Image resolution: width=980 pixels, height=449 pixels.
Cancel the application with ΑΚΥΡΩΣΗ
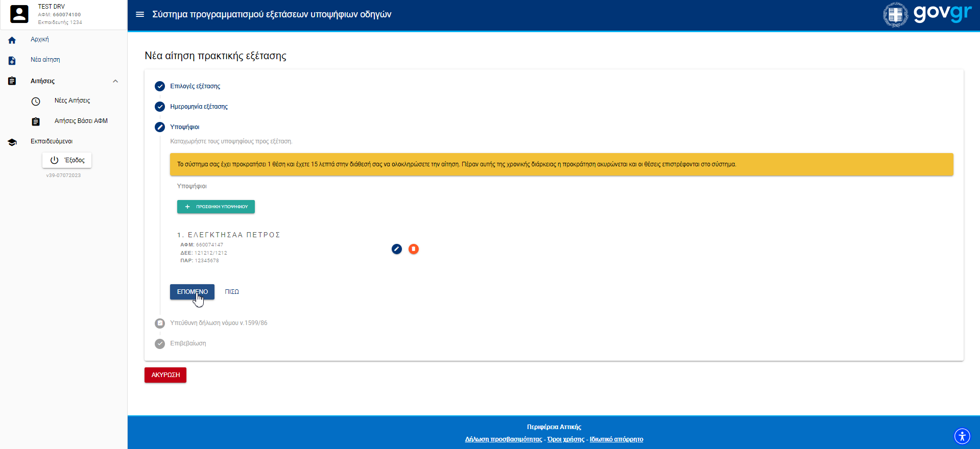click(165, 375)
